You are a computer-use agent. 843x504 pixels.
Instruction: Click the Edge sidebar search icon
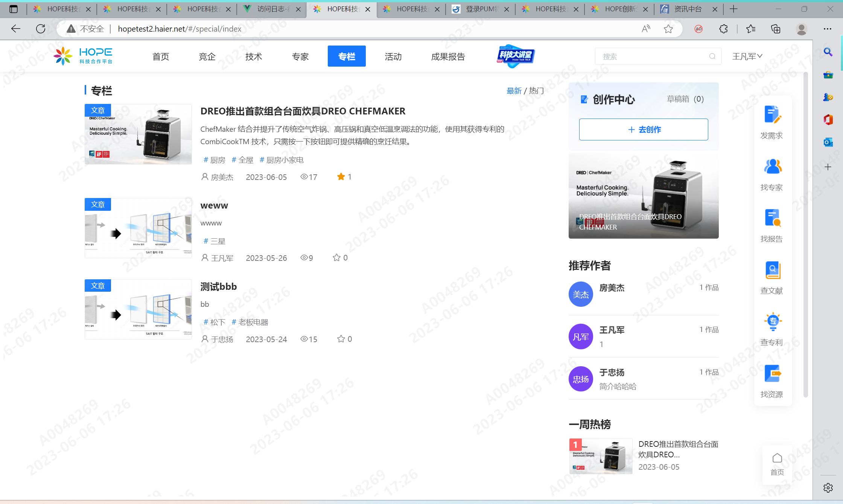(828, 52)
